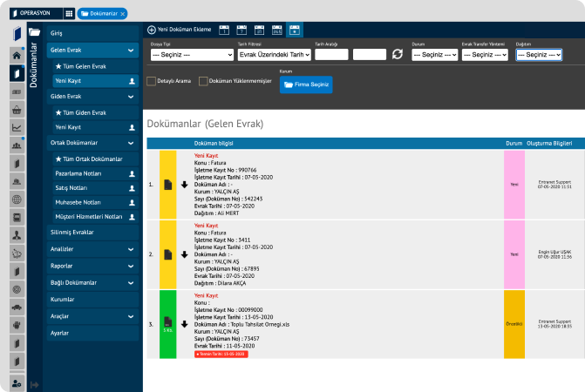585x392 pixels.
Task: Click the folder icon above the Dokümanlar sidebar label
Action: click(34, 32)
